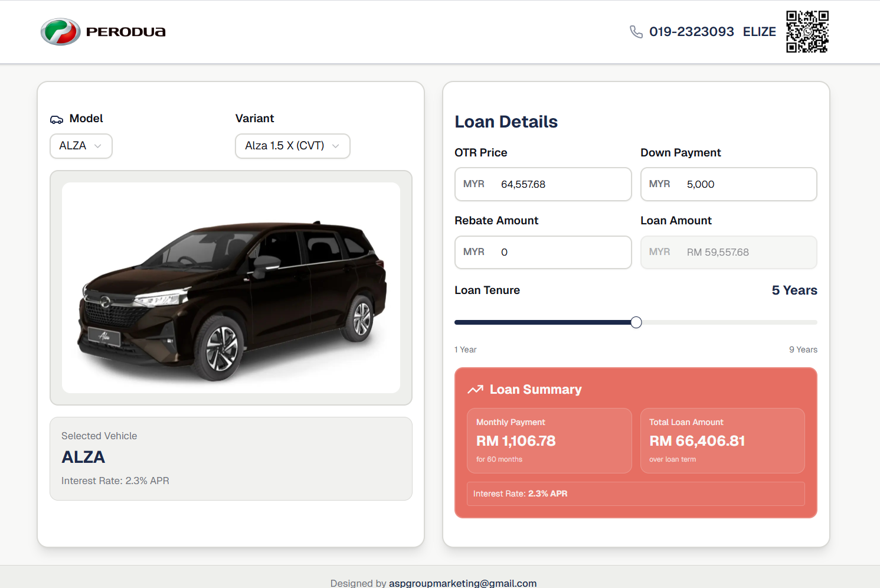Click the Loan Tenure slider handle
This screenshot has width=880, height=588.
(636, 322)
